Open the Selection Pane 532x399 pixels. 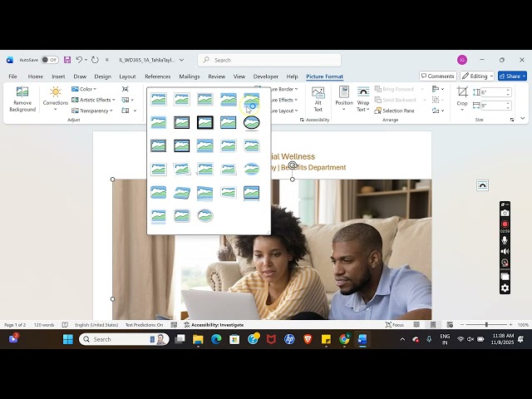pyautogui.click(x=395, y=111)
